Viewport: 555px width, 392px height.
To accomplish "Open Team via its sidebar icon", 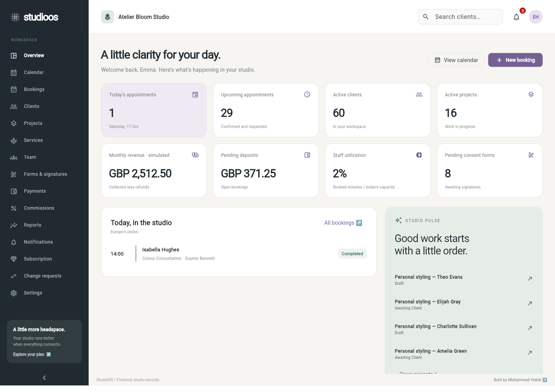I will (14, 157).
